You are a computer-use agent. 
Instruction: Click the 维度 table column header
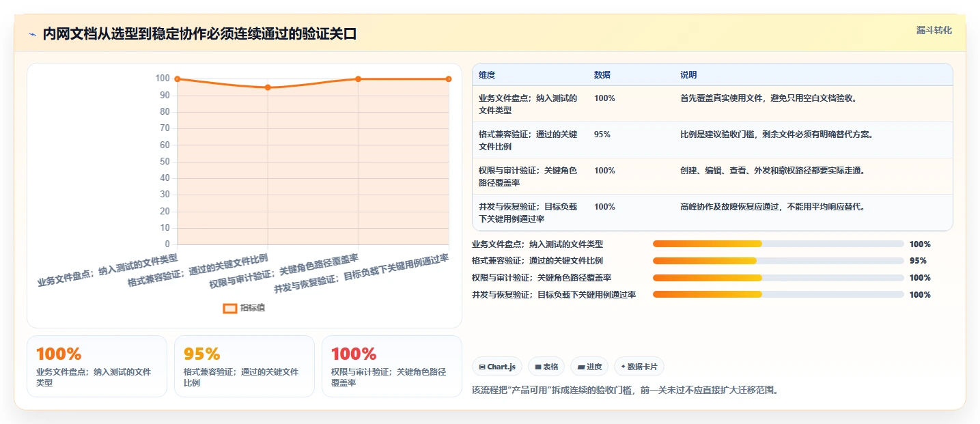[487, 74]
